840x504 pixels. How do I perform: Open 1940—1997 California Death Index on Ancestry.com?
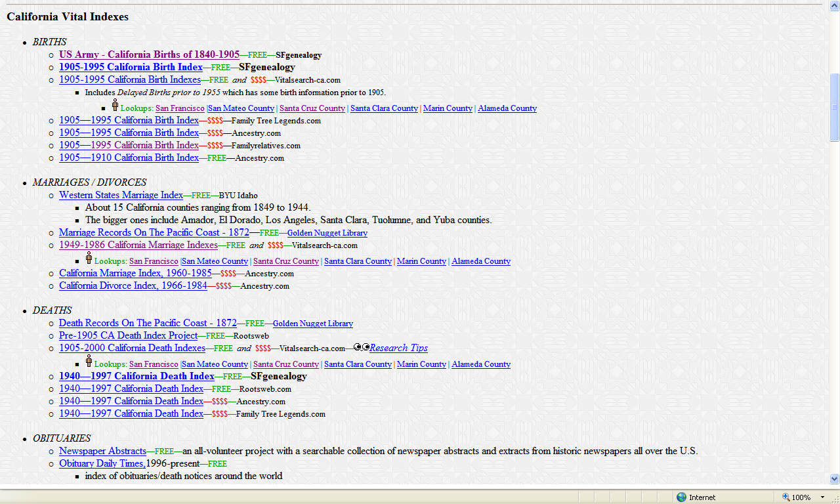coord(131,401)
